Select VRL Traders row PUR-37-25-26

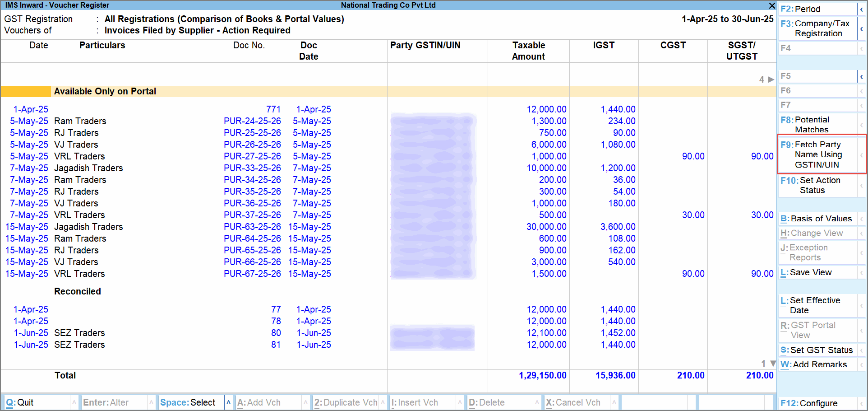click(388, 215)
